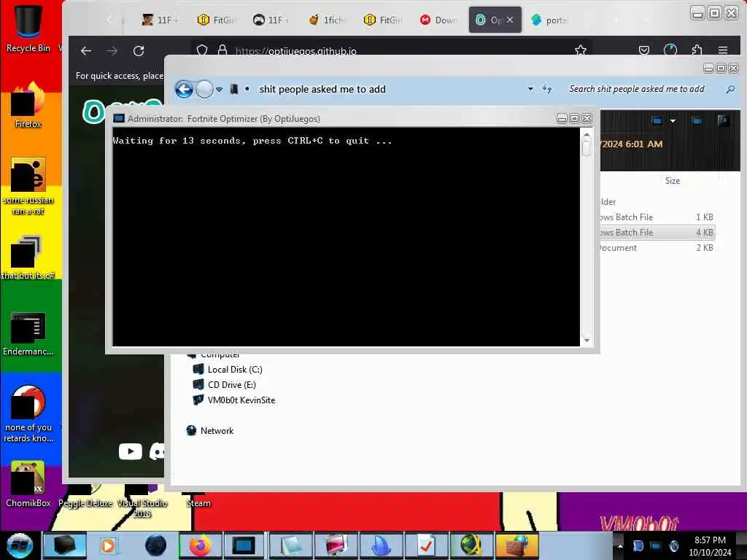Click the Firefox profile circle icon
The height and width of the screenshot is (560, 747).
click(x=670, y=50)
